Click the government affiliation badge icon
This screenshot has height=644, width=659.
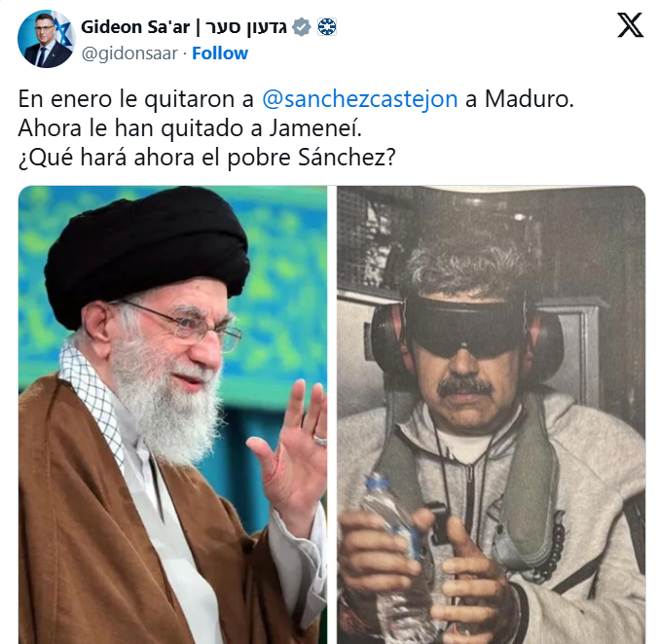tap(327, 27)
